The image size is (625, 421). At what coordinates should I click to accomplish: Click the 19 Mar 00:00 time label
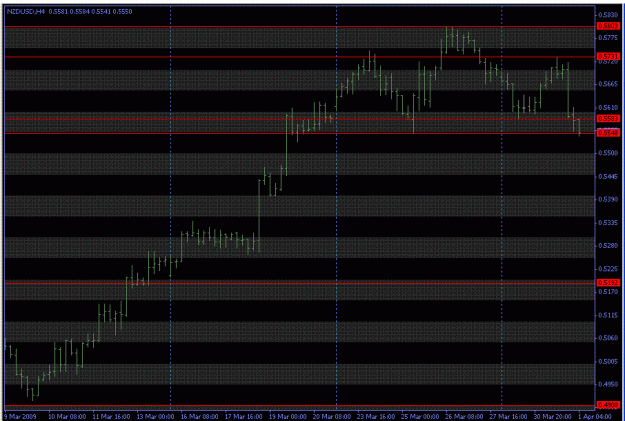(x=288, y=417)
